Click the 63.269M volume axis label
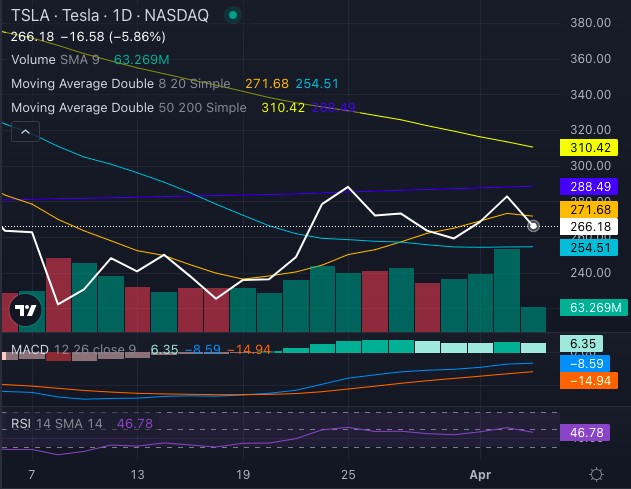 594,307
